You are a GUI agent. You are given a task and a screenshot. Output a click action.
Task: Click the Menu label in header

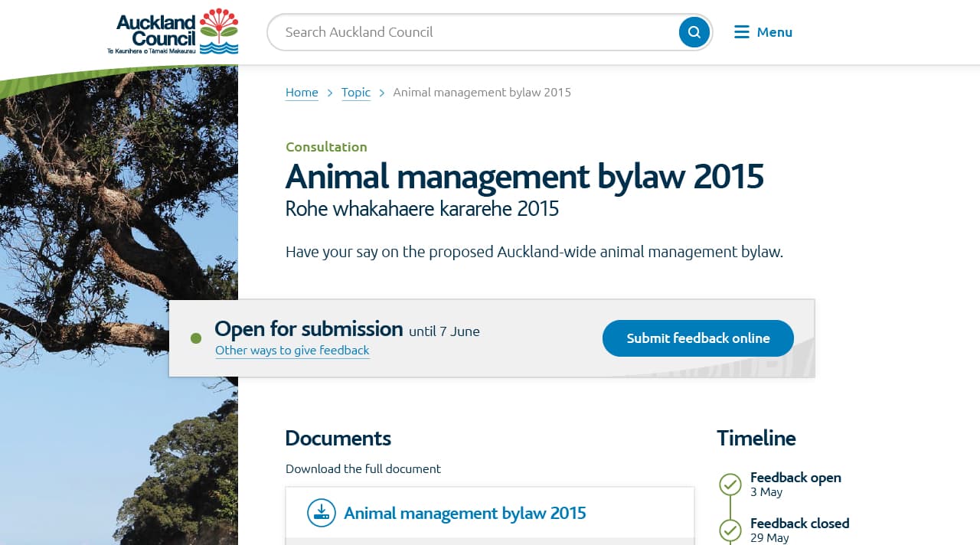click(x=775, y=32)
